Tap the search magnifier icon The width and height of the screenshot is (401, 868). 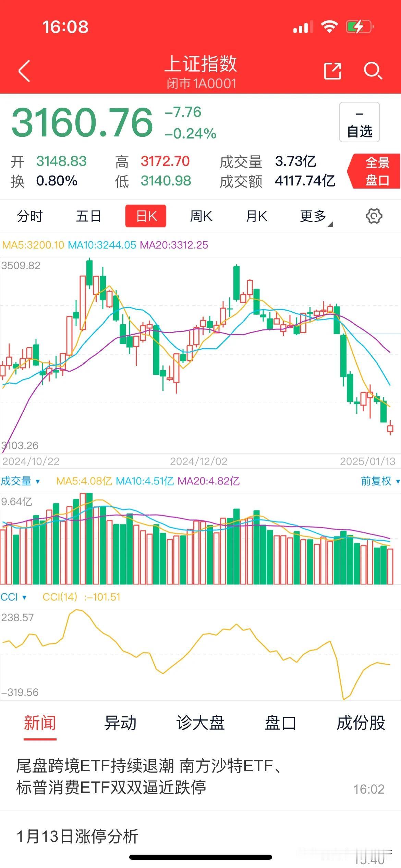pyautogui.click(x=373, y=71)
